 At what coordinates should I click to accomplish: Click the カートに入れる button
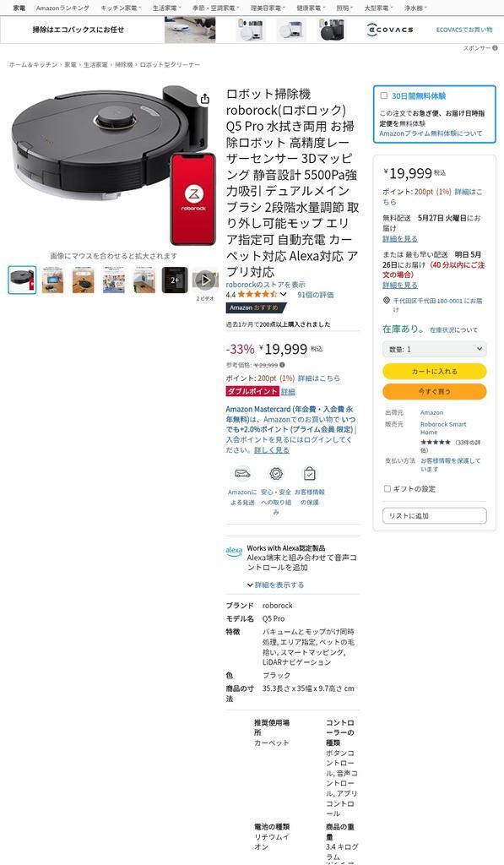point(435,372)
